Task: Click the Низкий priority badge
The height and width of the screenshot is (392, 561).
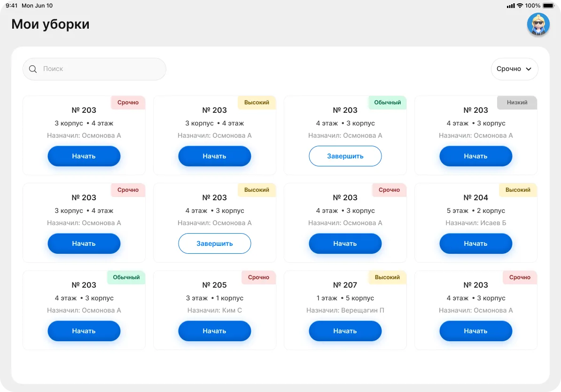Action: (517, 102)
